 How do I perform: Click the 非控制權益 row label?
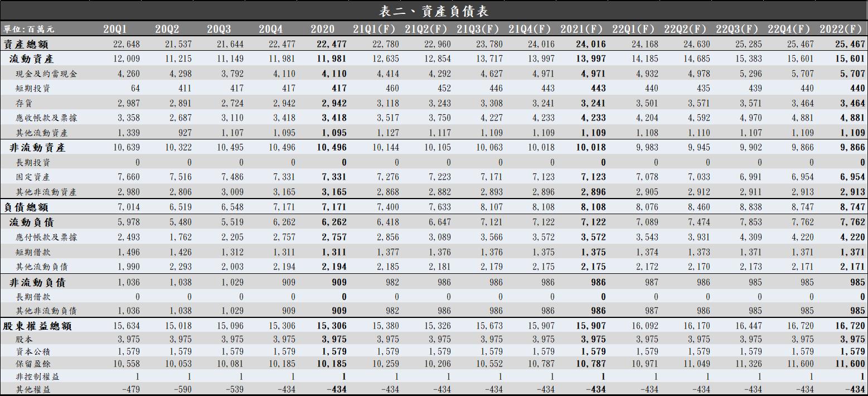pos(37,376)
